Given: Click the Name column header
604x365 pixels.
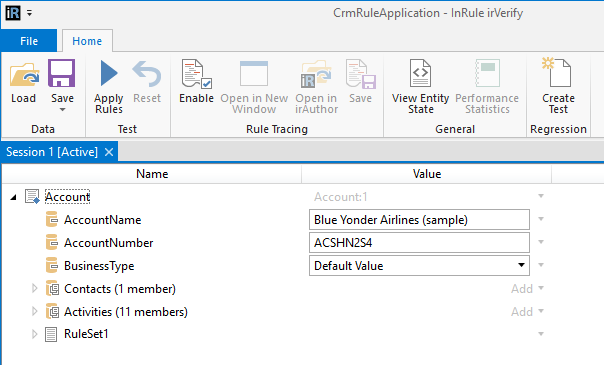Looking at the screenshot, I should coord(152,174).
